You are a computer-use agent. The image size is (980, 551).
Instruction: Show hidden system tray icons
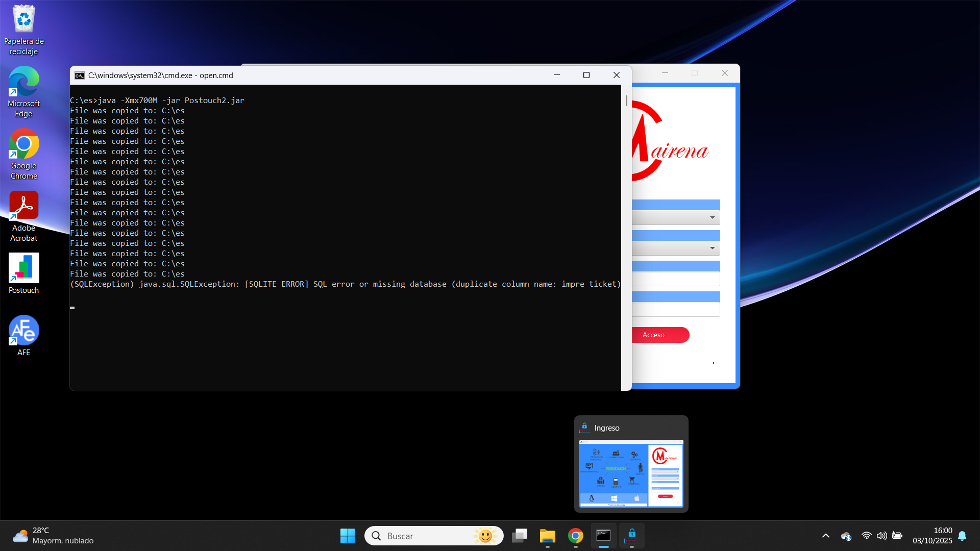(825, 536)
